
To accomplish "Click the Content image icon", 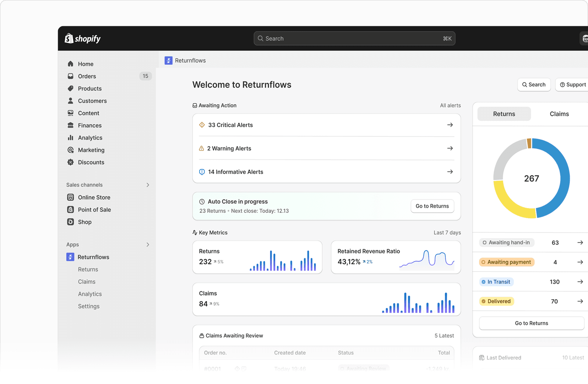I will (x=70, y=113).
